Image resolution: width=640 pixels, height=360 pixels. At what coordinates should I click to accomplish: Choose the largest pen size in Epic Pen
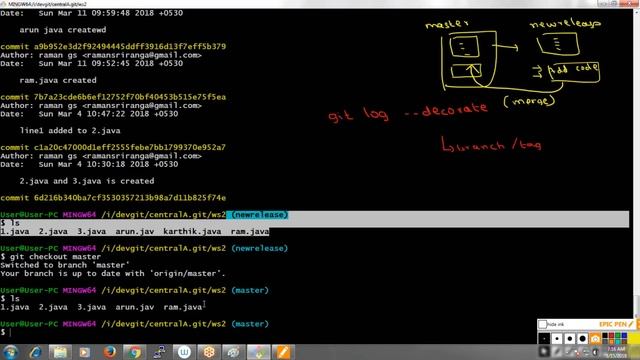582,338
